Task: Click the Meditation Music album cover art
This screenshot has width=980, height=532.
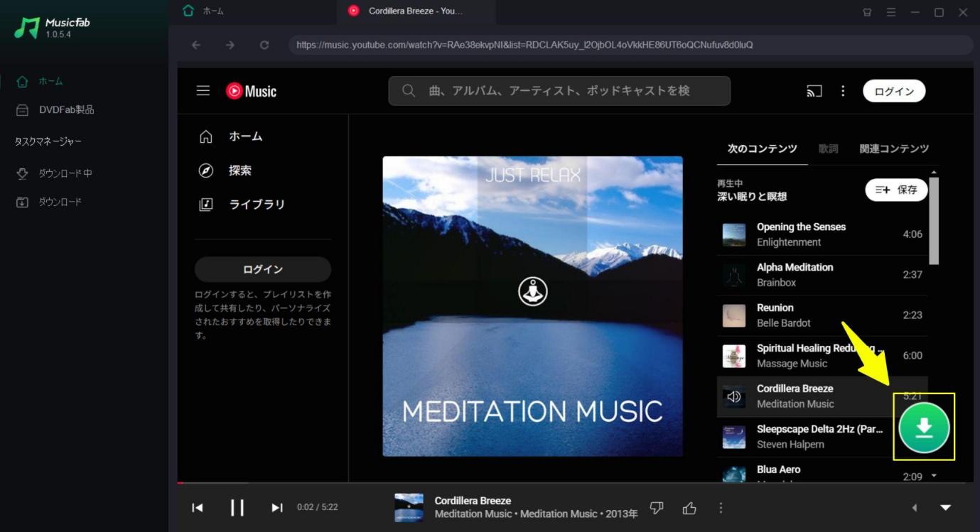Action: point(533,306)
